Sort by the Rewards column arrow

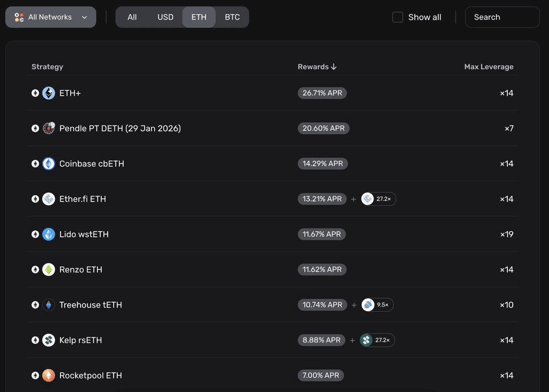(x=334, y=67)
